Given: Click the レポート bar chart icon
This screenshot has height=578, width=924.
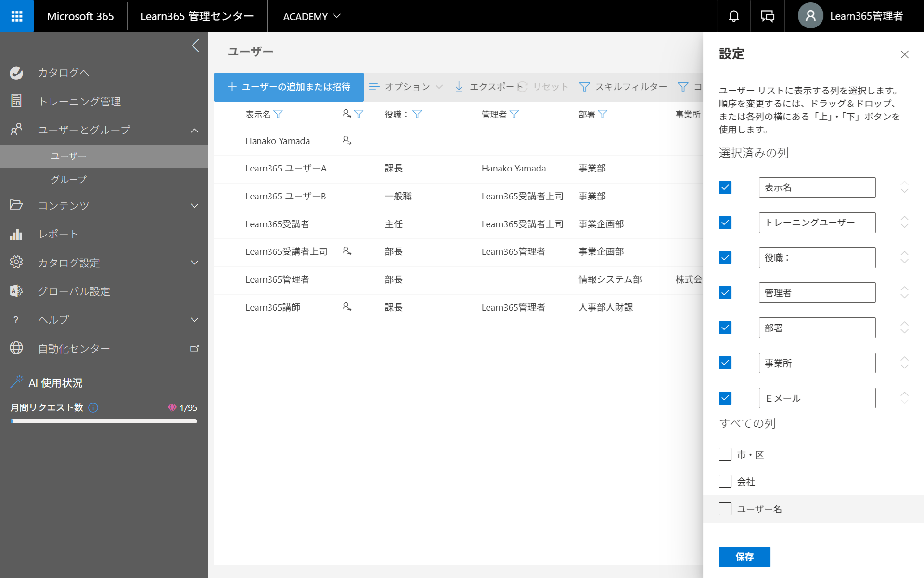Looking at the screenshot, I should click(16, 234).
